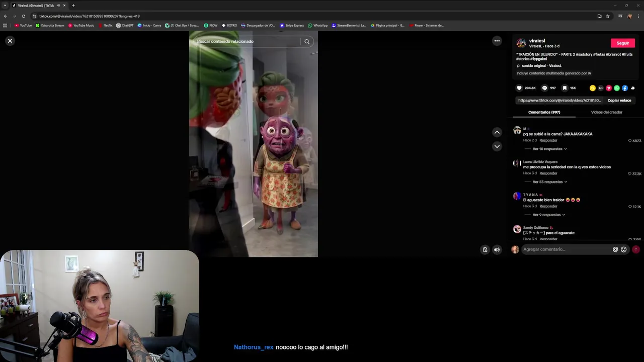Go to previous video with up arrow
Viewport: 644px width, 362px height.
point(497,132)
